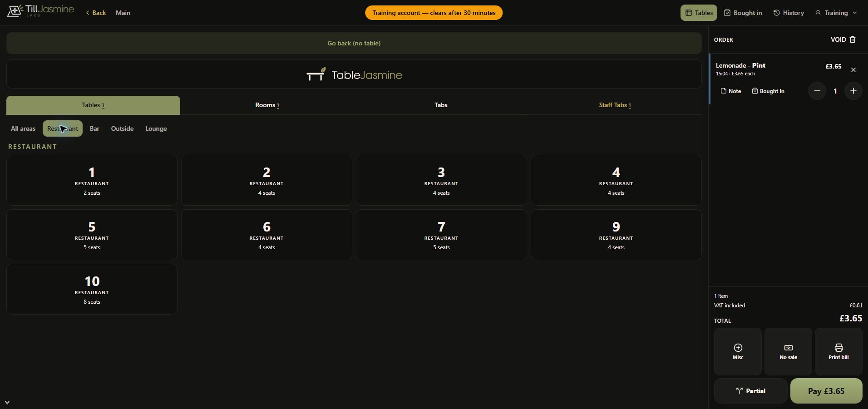The width and height of the screenshot is (868, 409).
Task: Open the Main menu link
Action: pos(123,13)
